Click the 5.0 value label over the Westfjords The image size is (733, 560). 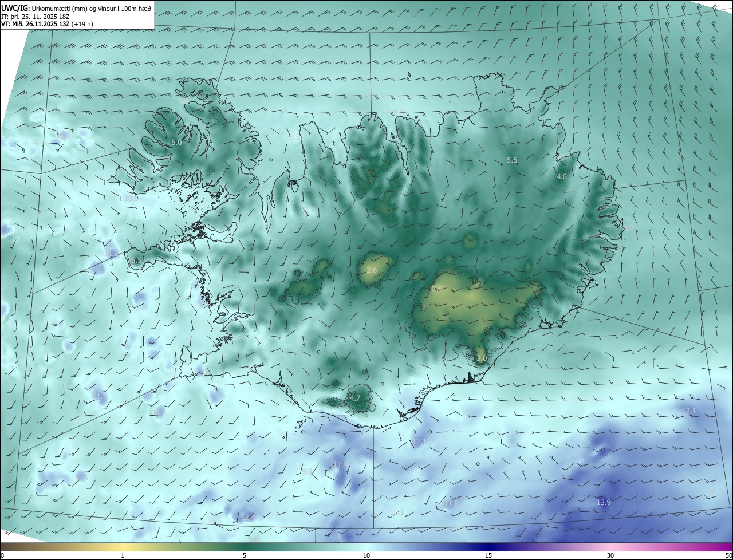176,142
